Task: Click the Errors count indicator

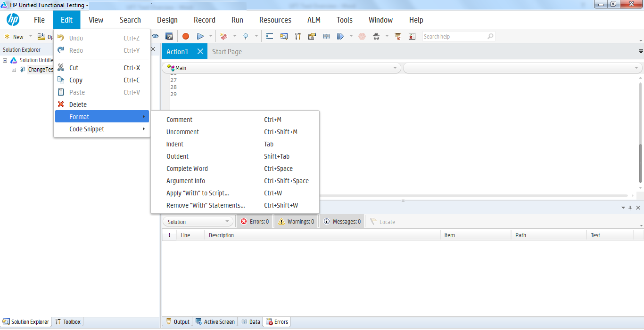Action: tap(254, 221)
